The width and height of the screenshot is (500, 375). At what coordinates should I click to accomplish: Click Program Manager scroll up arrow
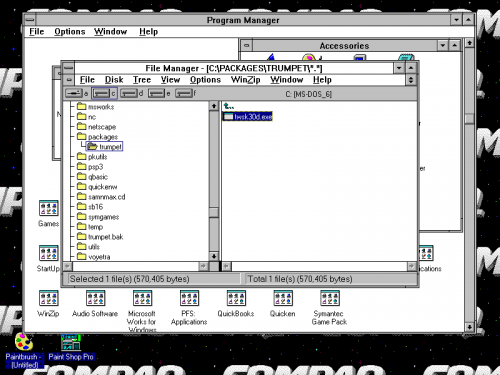coord(469,43)
